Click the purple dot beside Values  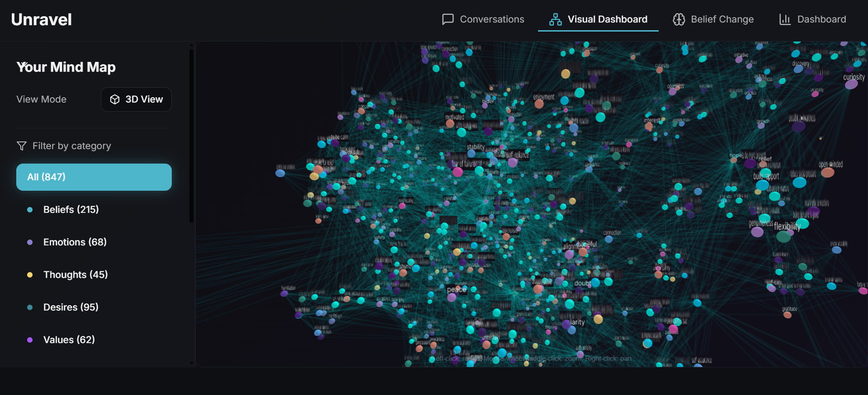click(x=30, y=340)
